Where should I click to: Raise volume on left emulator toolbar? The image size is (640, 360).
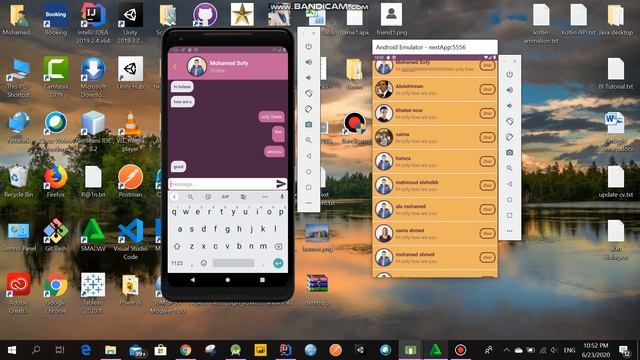pos(309,62)
